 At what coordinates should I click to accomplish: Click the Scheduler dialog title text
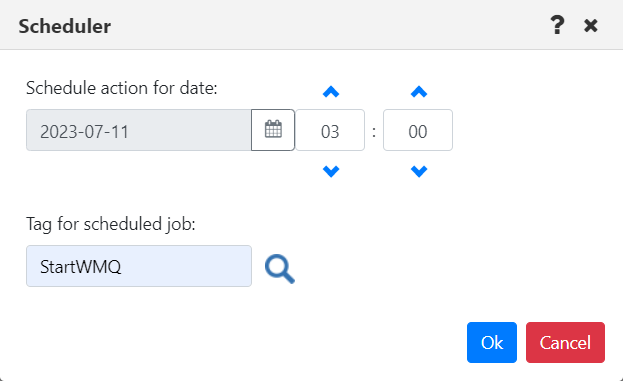65,26
